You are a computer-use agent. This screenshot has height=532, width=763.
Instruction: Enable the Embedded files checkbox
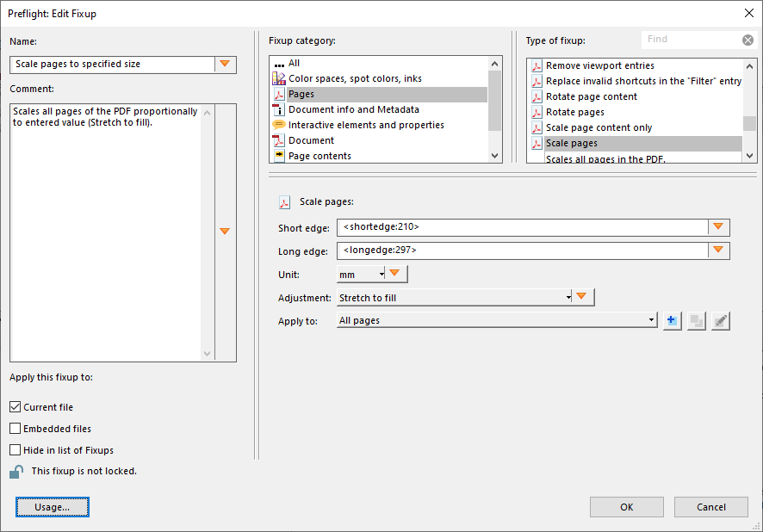[15, 428]
